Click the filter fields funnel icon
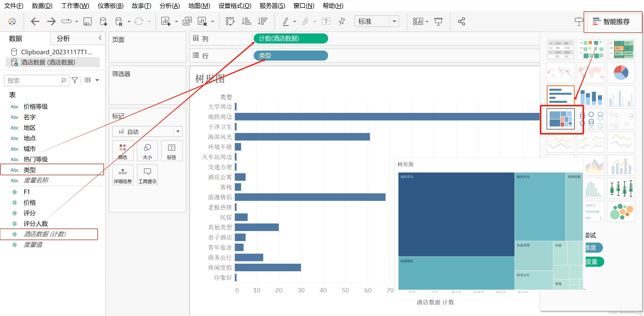This screenshot has height=316, width=644. [x=75, y=80]
